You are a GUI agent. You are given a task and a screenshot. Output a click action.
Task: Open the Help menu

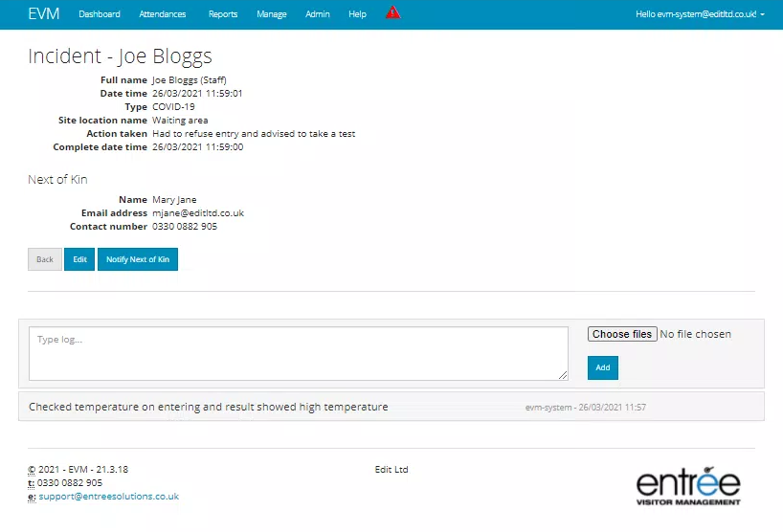pos(358,14)
